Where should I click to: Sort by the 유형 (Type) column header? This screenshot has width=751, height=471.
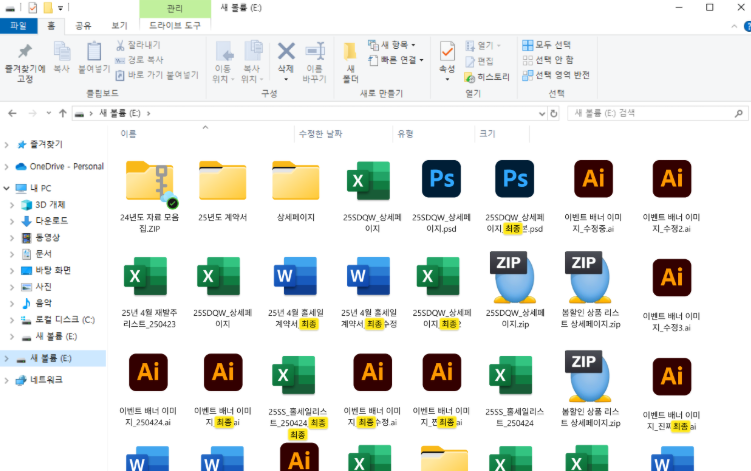[405, 134]
